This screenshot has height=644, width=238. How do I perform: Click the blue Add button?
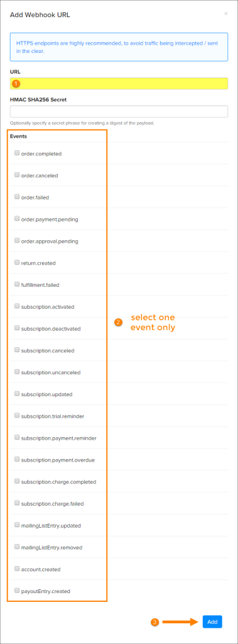tap(212, 622)
